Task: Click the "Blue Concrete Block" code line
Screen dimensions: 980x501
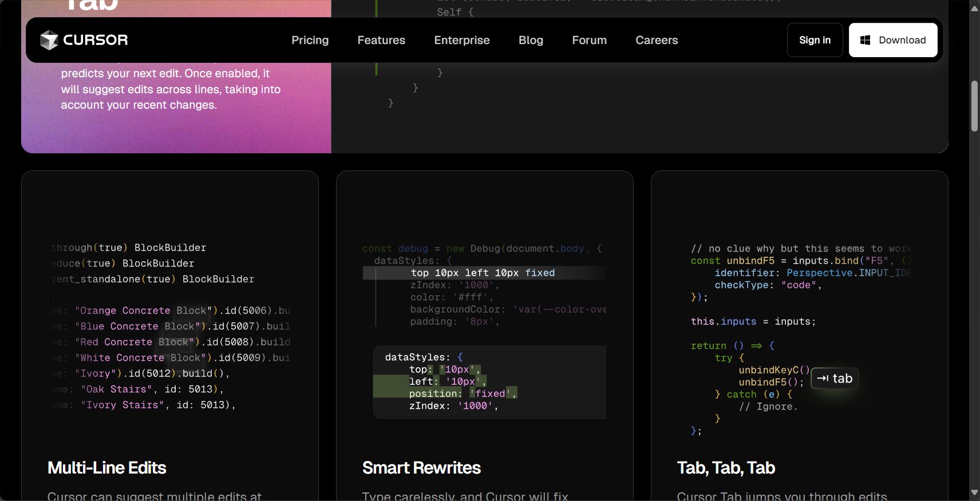Action: (x=171, y=326)
